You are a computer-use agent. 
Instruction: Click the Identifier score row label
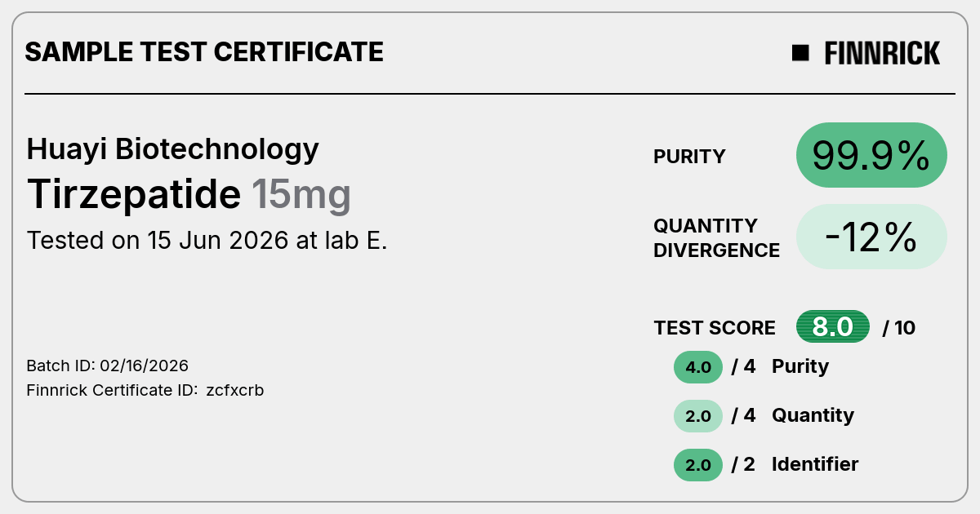pos(815,464)
